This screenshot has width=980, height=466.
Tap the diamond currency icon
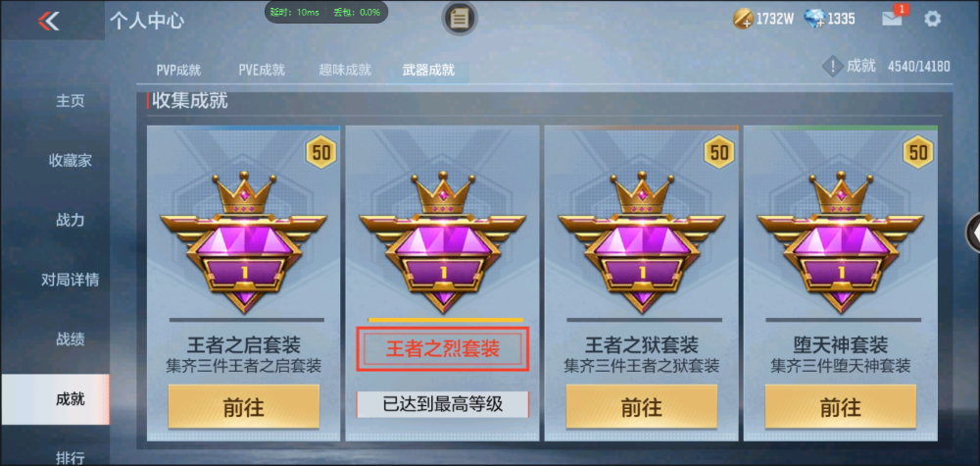click(815, 18)
